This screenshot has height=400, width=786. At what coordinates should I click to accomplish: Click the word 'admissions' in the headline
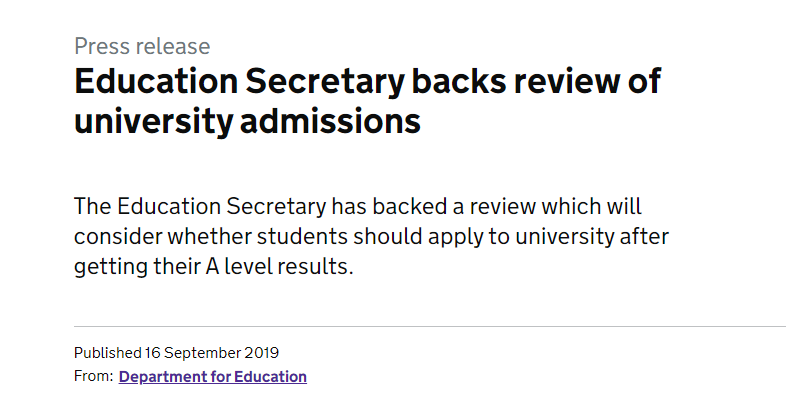pos(330,122)
